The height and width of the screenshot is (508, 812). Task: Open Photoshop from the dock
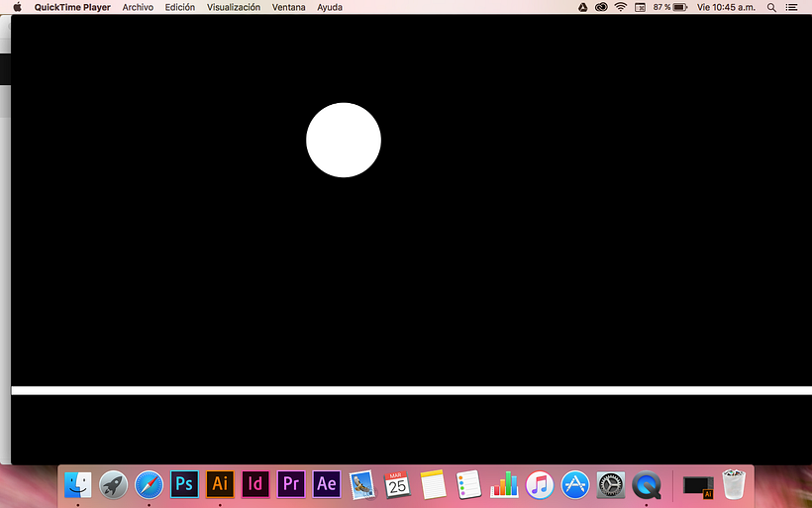click(x=184, y=484)
